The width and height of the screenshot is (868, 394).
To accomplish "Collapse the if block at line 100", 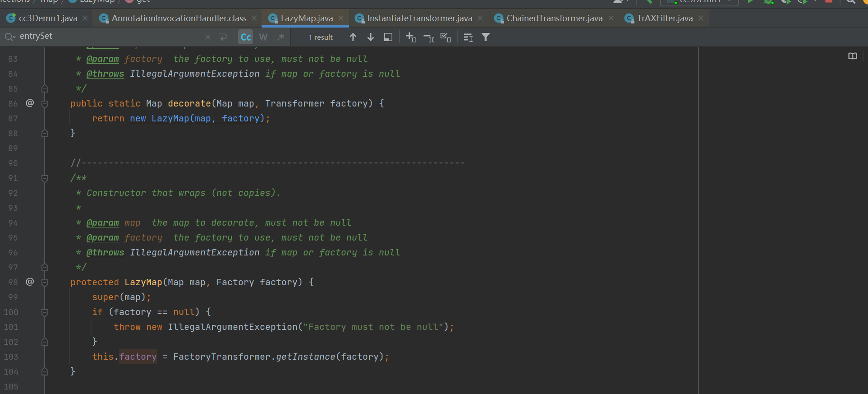I will point(45,312).
